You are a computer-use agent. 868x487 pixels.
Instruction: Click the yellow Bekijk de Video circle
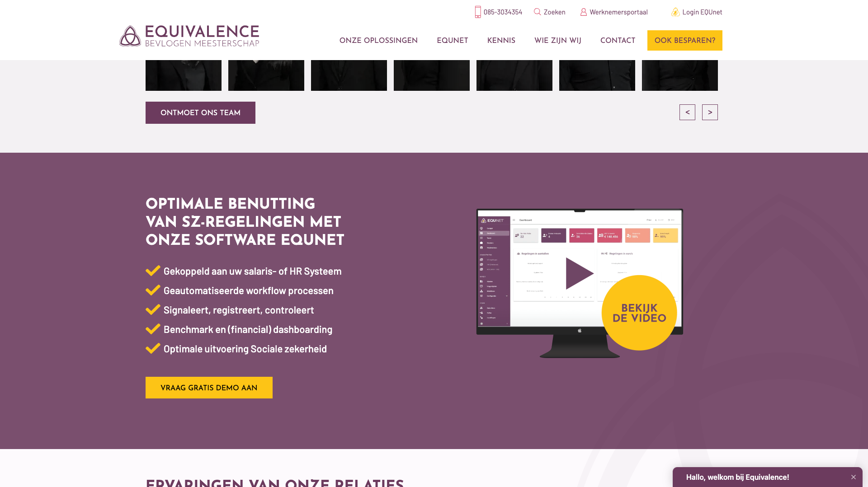639,313
